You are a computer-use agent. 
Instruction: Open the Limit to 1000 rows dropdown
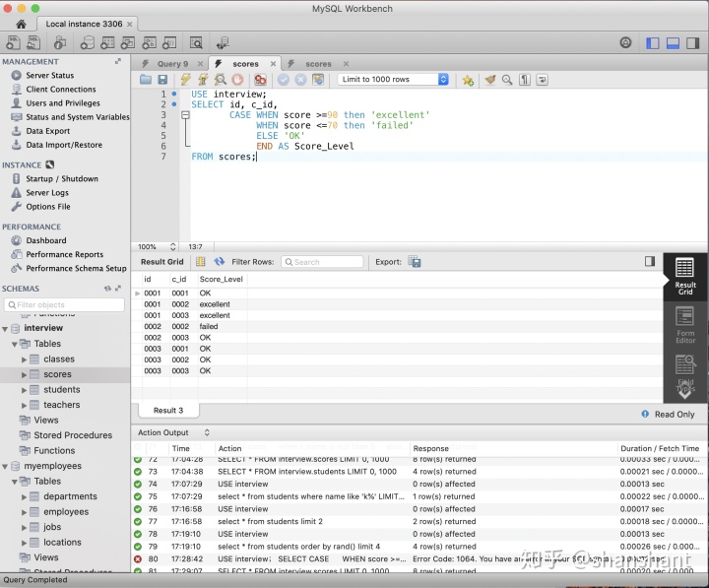[x=393, y=79]
